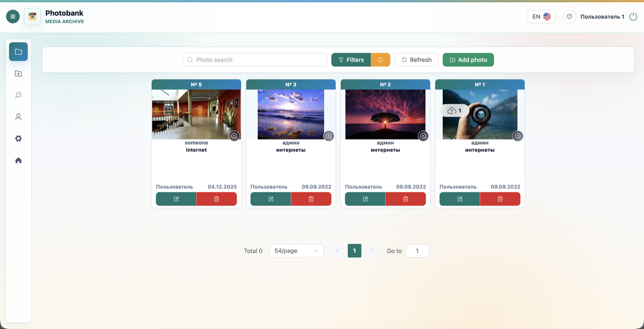The height and width of the screenshot is (329, 644).
Task: Click the Add photo button
Action: pyautogui.click(x=468, y=60)
